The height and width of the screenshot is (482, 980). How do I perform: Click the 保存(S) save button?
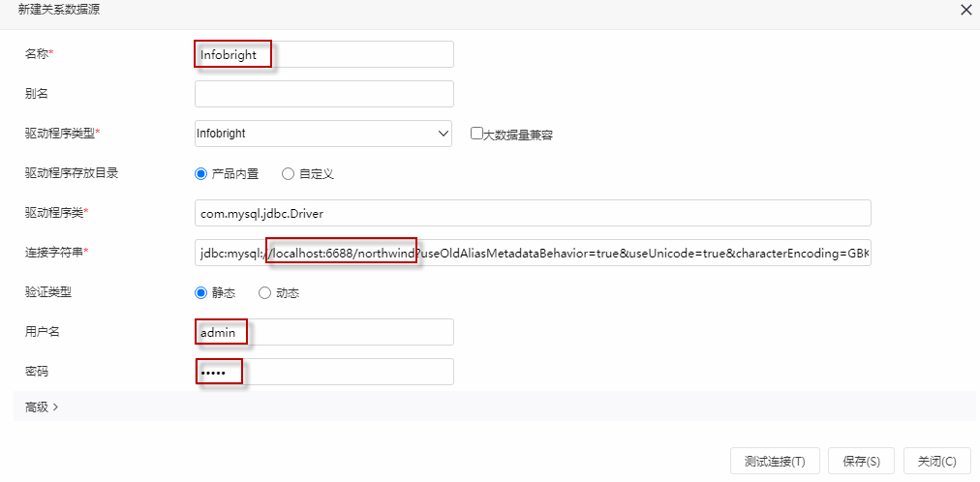tap(861, 462)
